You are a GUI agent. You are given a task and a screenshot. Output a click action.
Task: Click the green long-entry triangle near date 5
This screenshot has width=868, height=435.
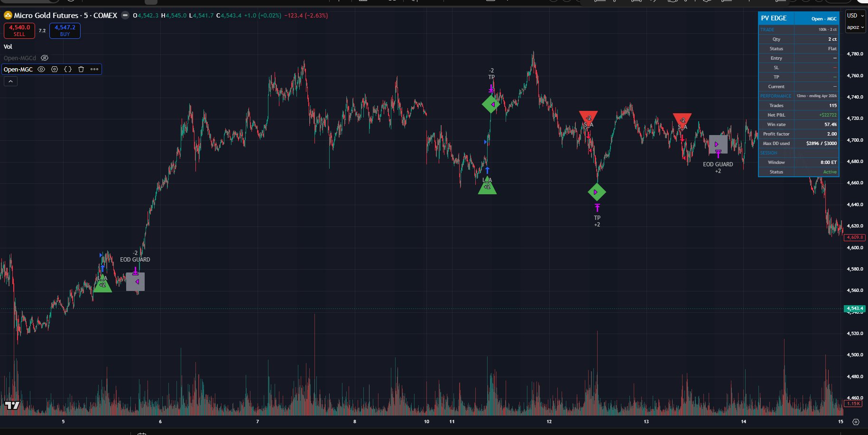(102, 284)
